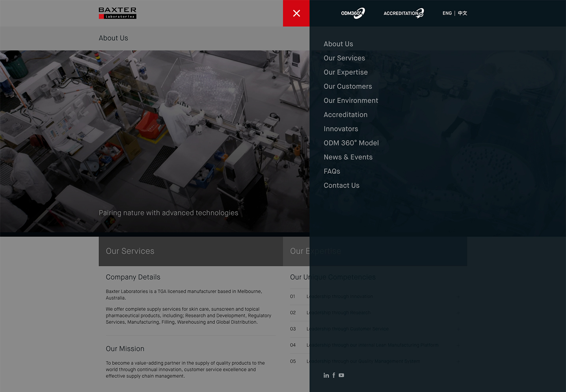The width and height of the screenshot is (566, 392).
Task: Select Our Customers menu item
Action: point(348,87)
